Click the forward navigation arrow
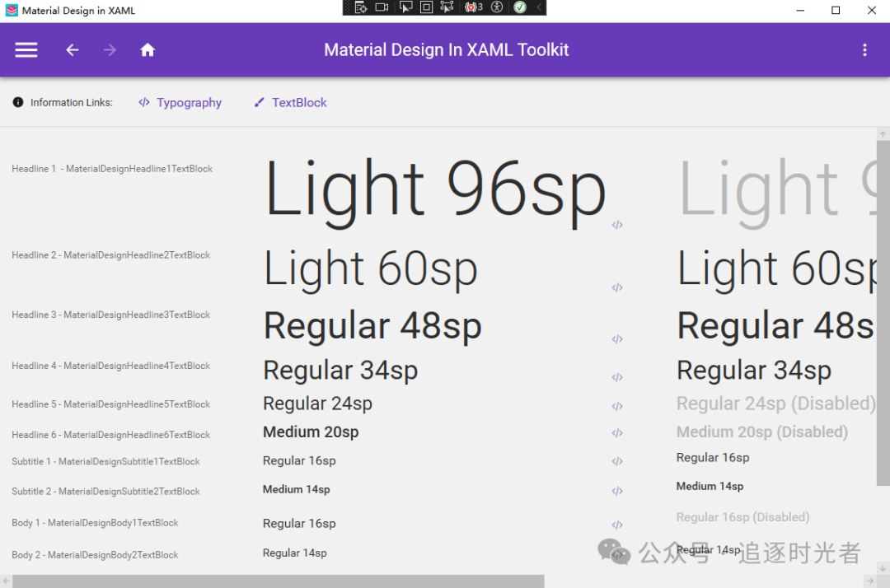 [x=109, y=49]
